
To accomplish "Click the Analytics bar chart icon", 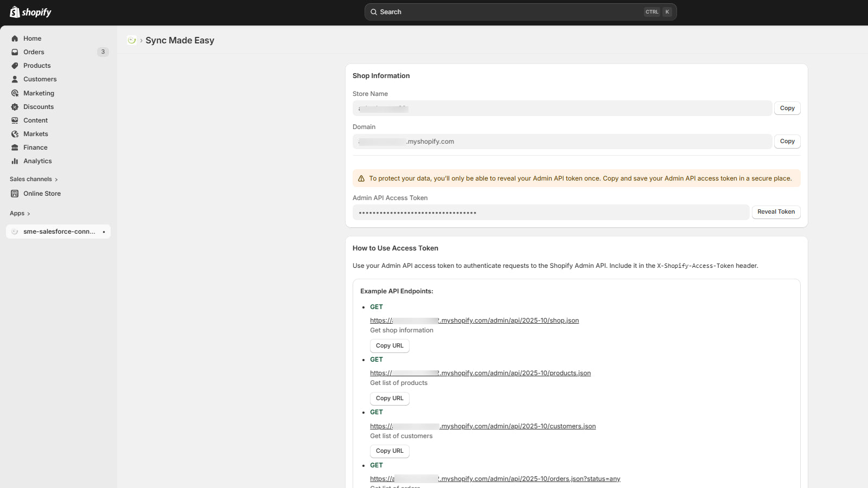I will tap(15, 161).
